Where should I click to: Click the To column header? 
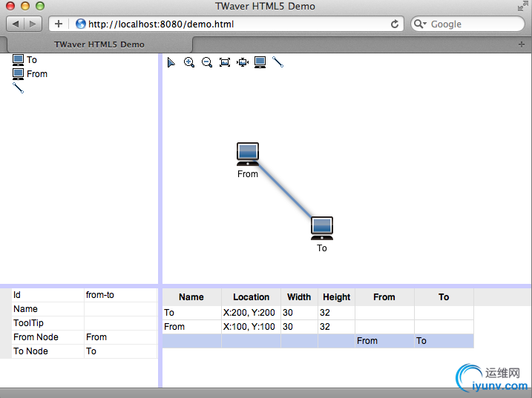[x=444, y=297]
